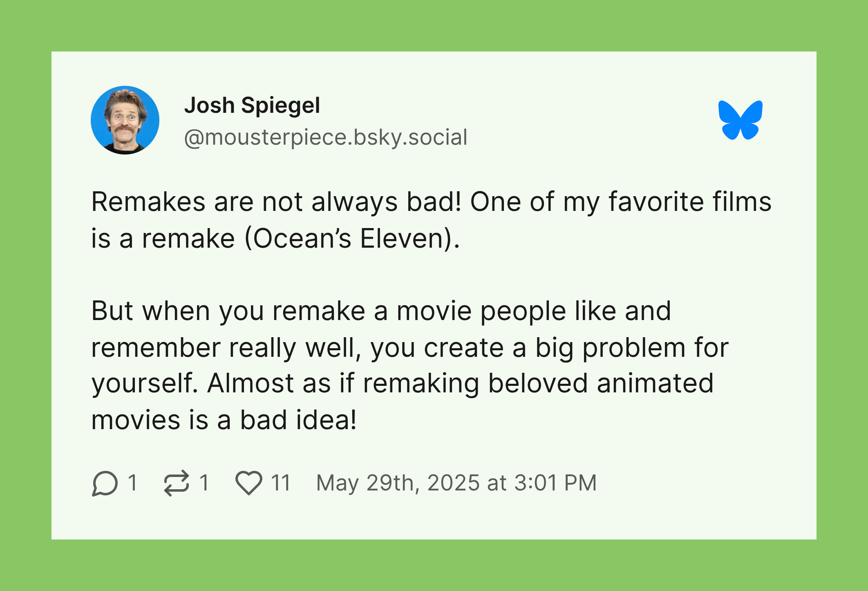Click the first paragraph about remakes

432,220
